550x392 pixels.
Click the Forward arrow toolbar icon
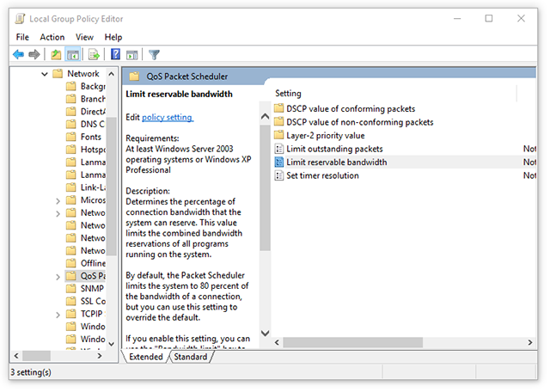click(34, 55)
